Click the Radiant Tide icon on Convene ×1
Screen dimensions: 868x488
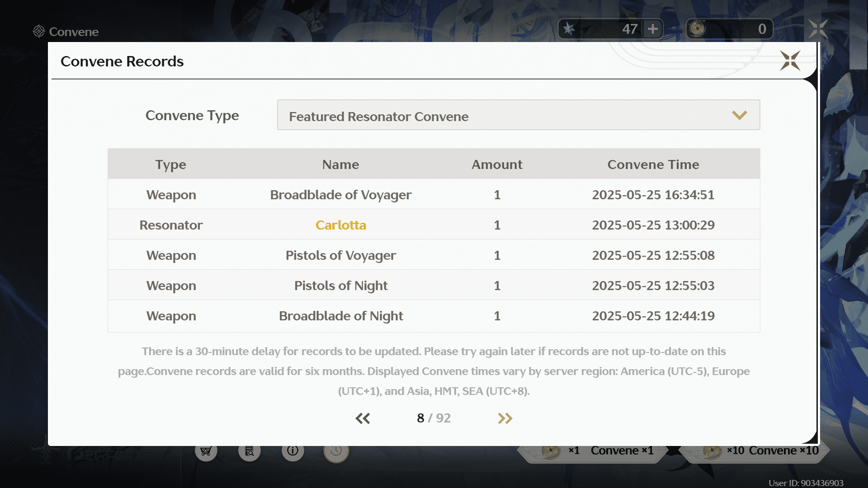click(552, 450)
